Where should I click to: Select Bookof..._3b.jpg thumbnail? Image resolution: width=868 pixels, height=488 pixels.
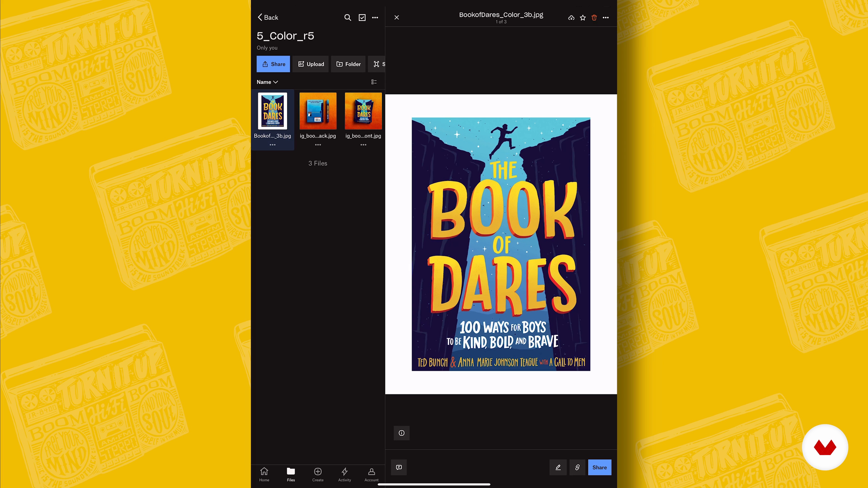[x=273, y=111]
